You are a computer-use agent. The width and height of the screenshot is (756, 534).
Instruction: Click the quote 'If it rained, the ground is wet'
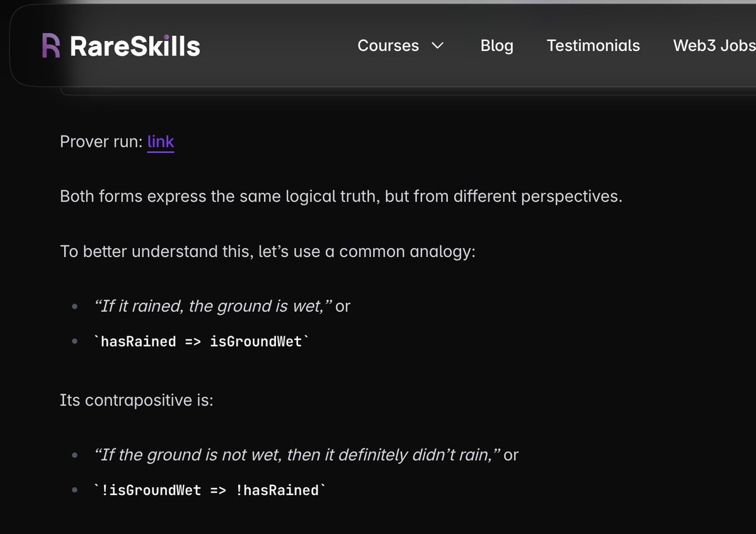214,306
